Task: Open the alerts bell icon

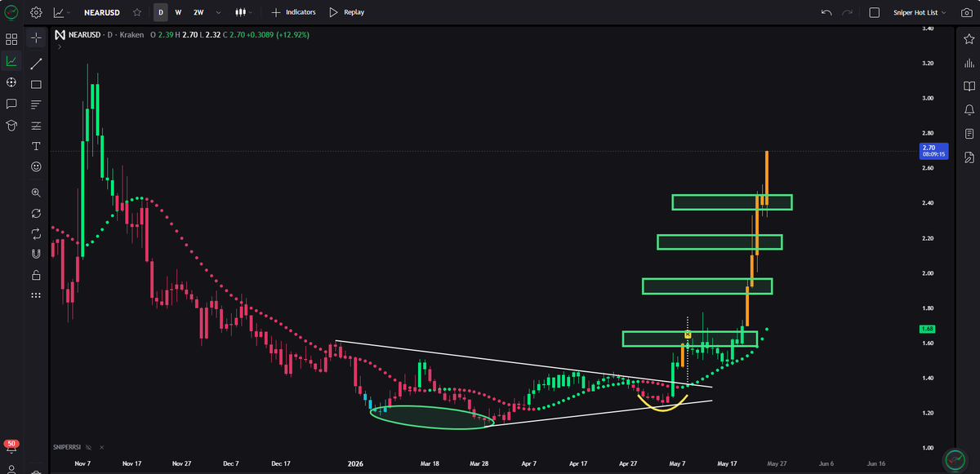Action: tap(969, 109)
